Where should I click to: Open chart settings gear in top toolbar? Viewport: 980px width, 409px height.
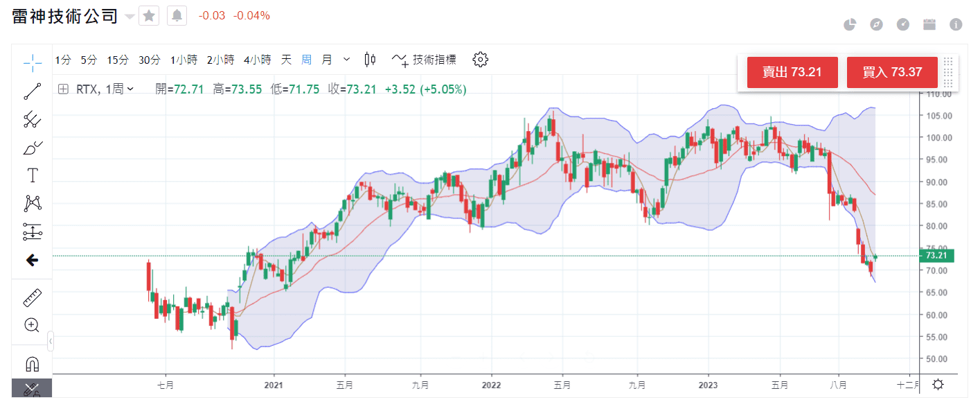coord(480,60)
